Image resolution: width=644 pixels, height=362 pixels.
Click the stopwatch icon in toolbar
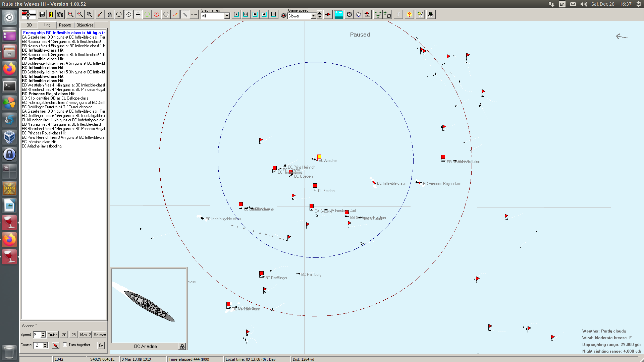tap(349, 14)
